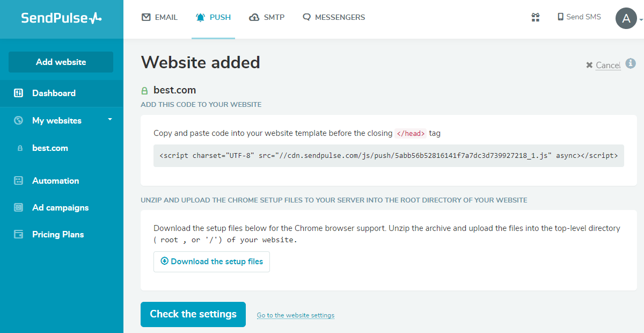644x333 pixels.
Task: Click the script code snippet box
Action: click(x=389, y=156)
